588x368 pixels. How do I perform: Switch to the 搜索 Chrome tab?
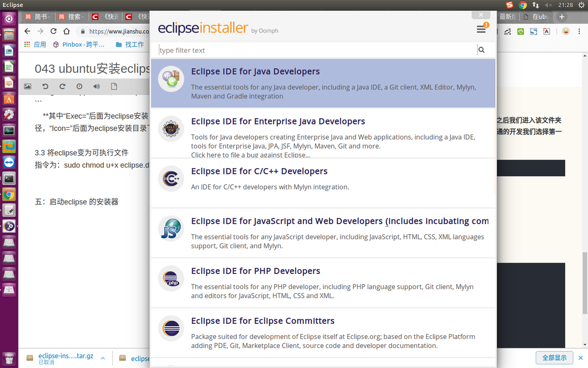(71, 17)
